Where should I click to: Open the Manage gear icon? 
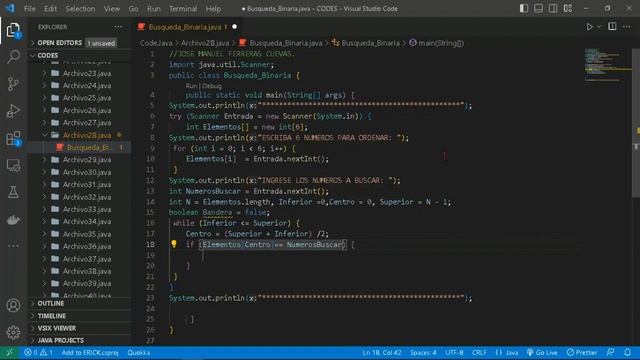click(13, 332)
